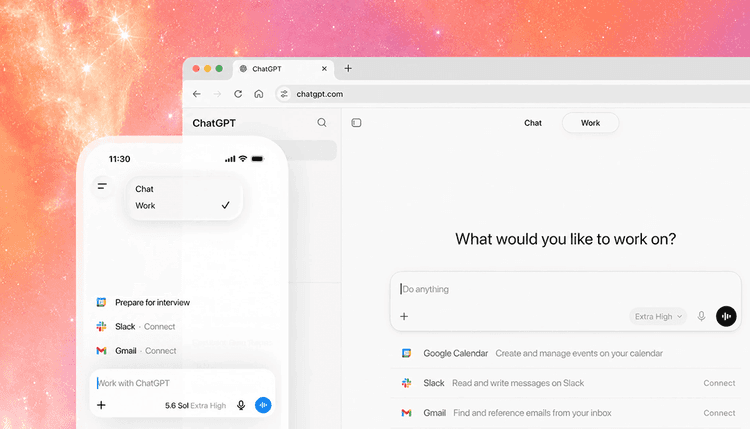Open Google Calendar connector row
The image size is (750, 429).
pos(565,353)
